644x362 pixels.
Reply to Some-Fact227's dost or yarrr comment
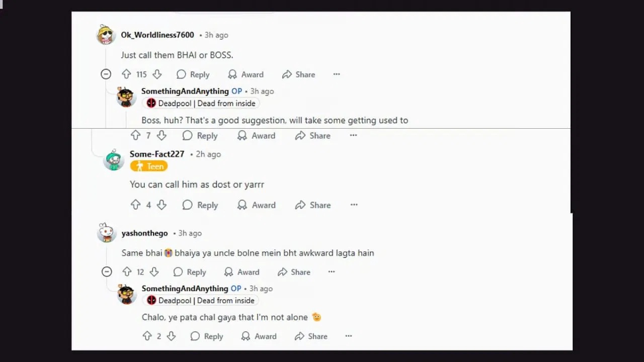coord(200,205)
